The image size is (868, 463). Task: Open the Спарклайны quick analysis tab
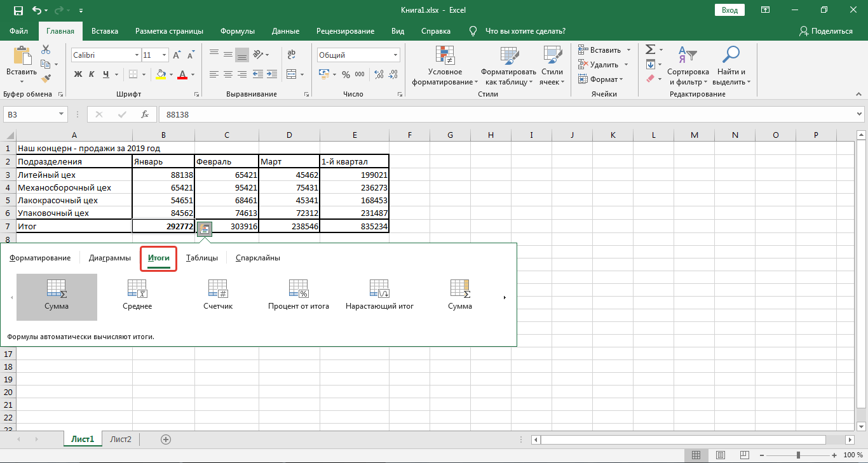click(x=258, y=258)
